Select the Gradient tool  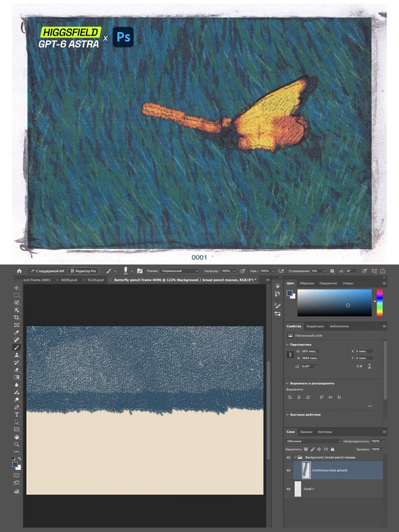[x=17, y=377]
